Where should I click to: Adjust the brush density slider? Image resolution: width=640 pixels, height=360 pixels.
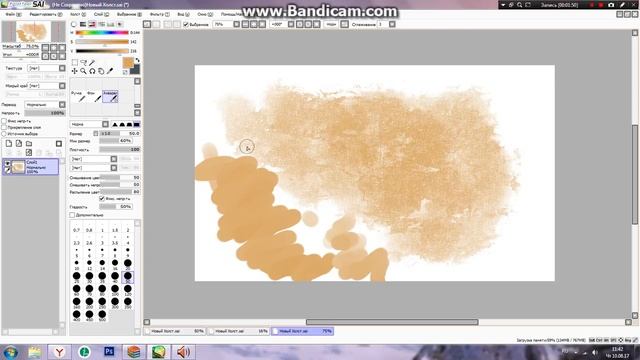120,150
